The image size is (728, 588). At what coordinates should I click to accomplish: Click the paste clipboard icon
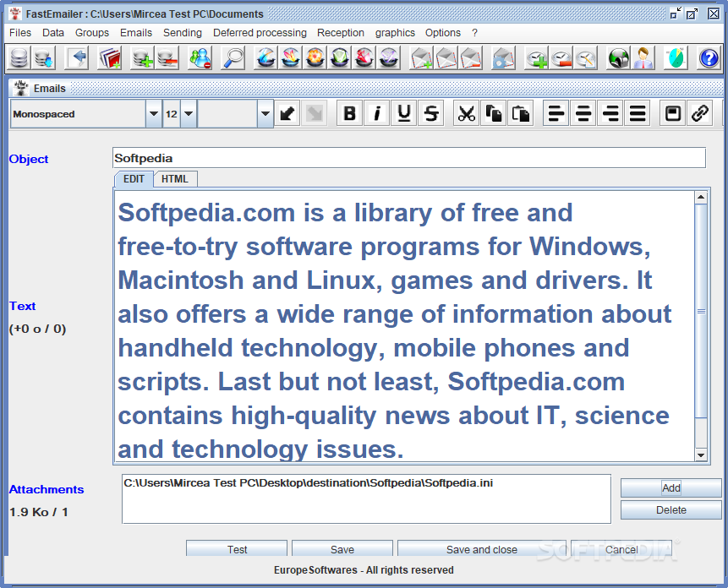(521, 113)
